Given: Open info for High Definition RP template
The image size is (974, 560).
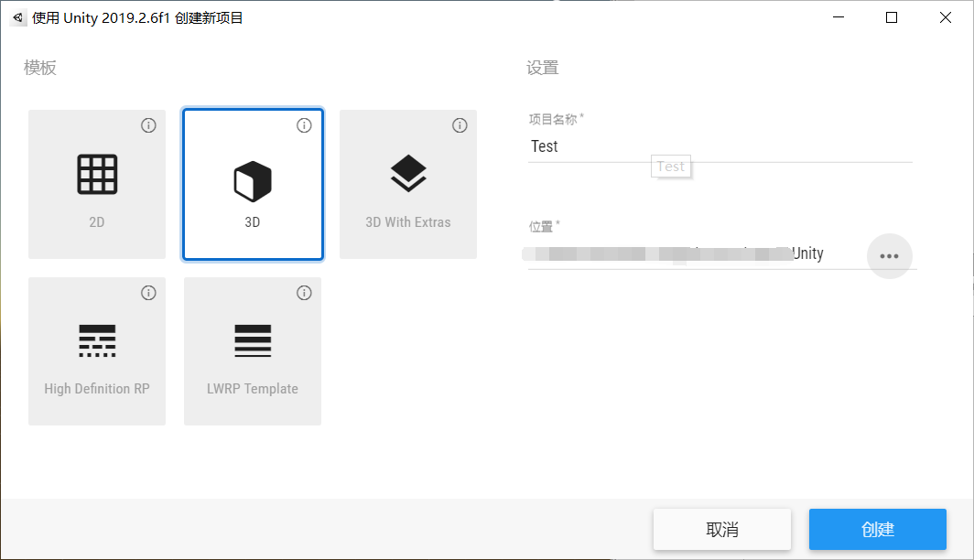Looking at the screenshot, I should coord(148,293).
